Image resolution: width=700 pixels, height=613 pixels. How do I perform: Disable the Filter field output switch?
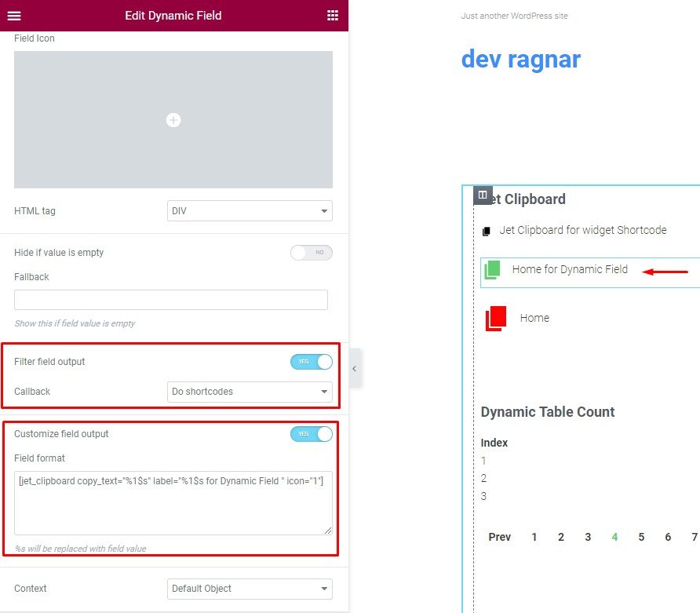[312, 362]
